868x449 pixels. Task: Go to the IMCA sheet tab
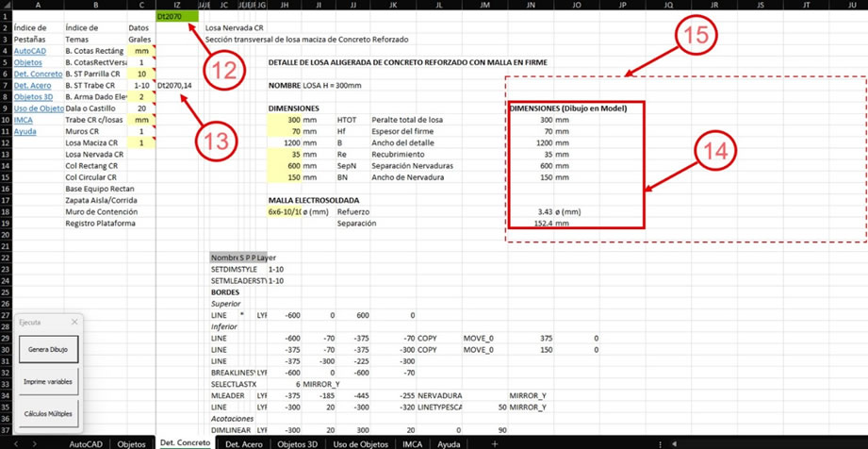[413, 443]
